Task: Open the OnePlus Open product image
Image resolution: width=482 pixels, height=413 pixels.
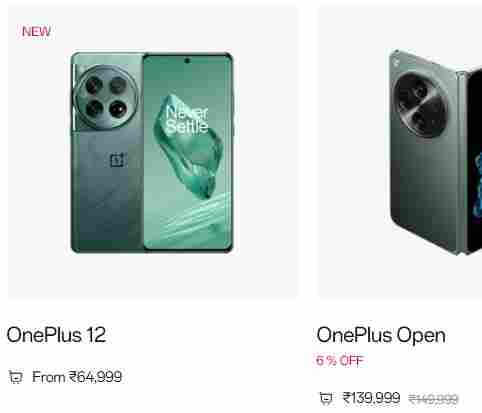Action: [x=435, y=152]
